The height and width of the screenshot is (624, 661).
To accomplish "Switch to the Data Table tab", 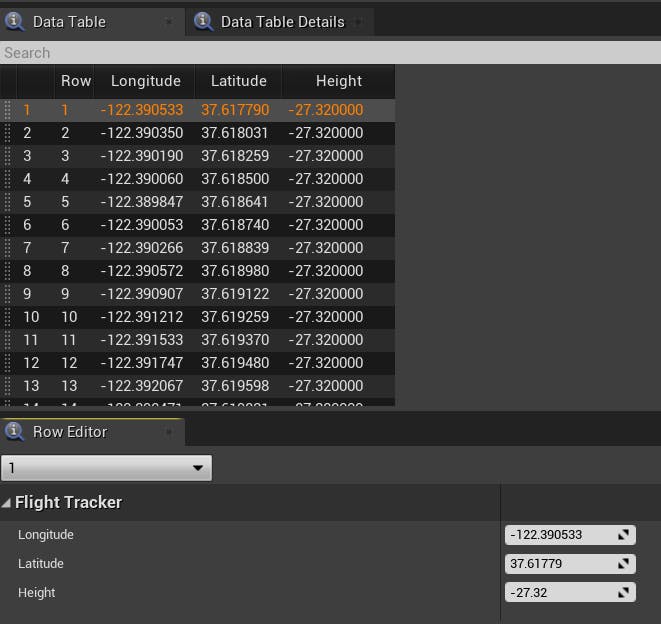I will pos(92,22).
